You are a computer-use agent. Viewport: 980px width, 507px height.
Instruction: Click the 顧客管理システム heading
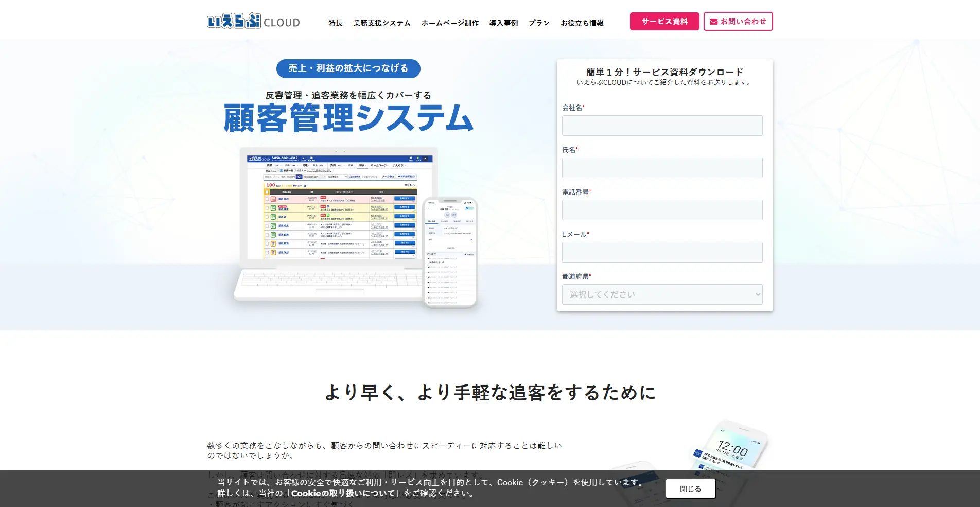(x=348, y=118)
